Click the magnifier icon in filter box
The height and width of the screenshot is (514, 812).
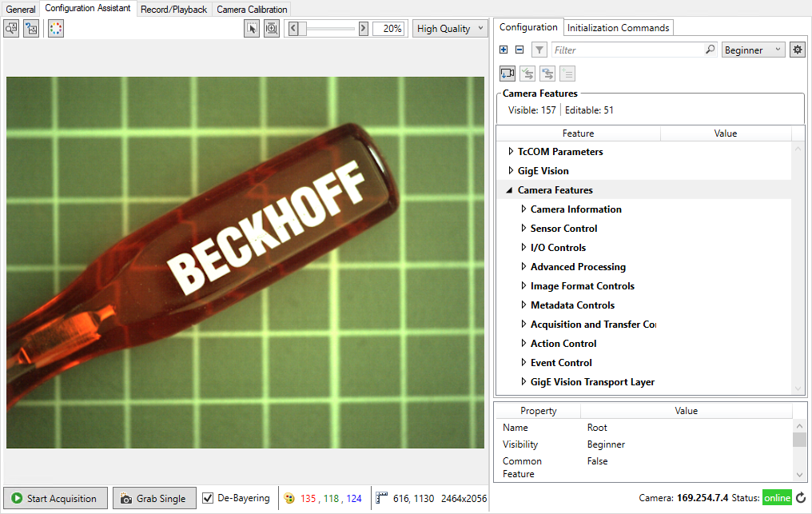tap(710, 50)
